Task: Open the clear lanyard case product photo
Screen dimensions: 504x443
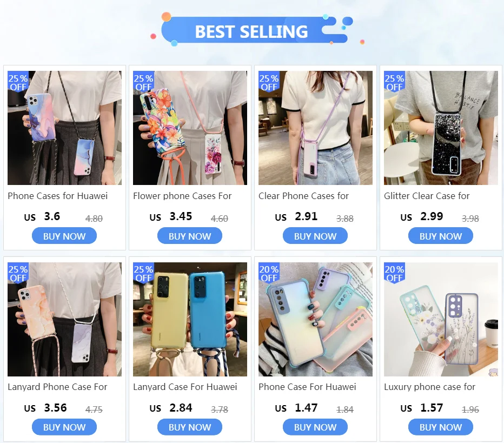Action: click(315, 128)
